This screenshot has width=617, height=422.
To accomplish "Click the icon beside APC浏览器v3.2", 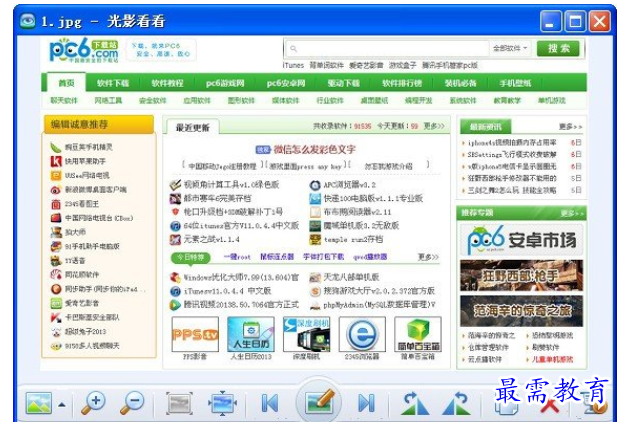I will click(x=315, y=185).
